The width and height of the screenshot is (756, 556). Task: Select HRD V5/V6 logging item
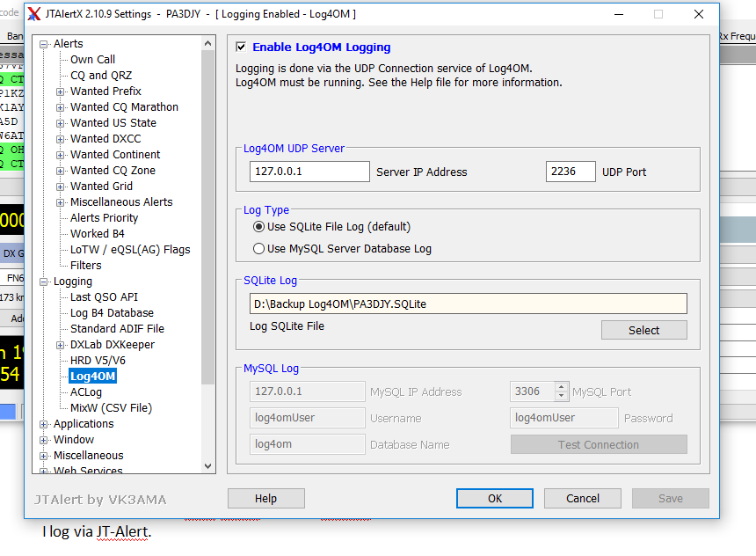98,361
